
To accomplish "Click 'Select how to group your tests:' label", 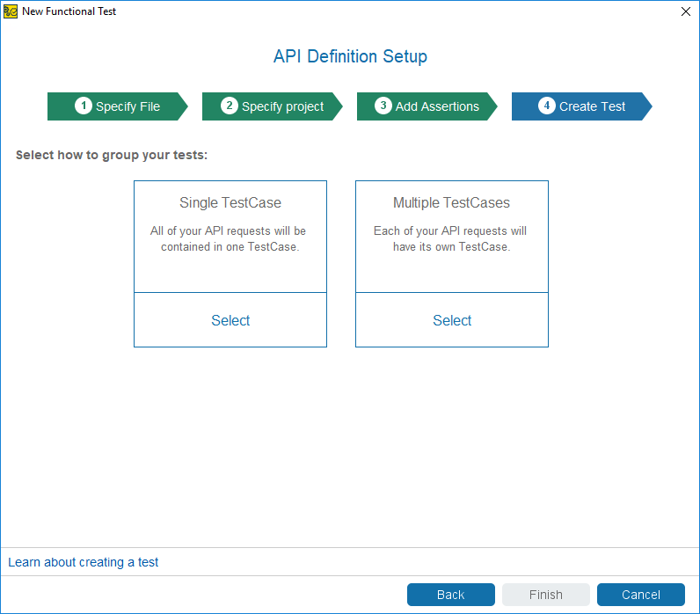I will coord(112,155).
